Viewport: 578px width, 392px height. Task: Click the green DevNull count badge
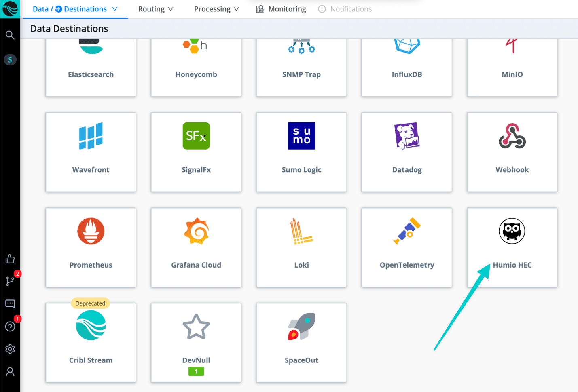click(x=196, y=371)
